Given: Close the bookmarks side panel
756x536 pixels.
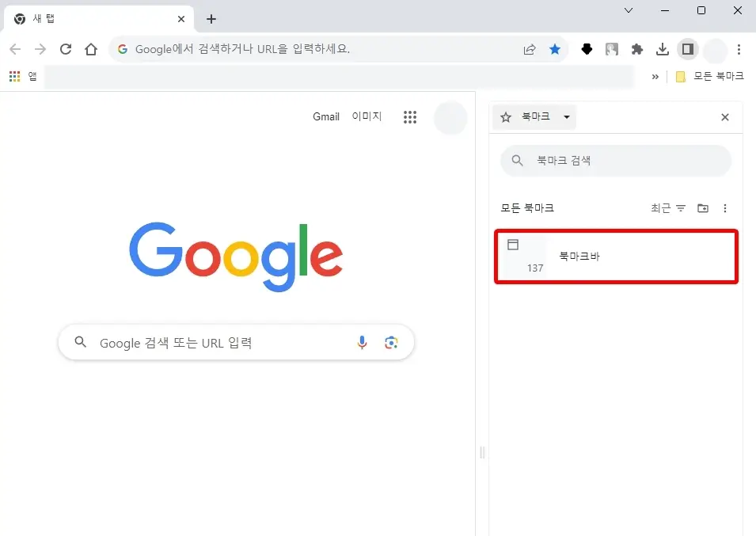Looking at the screenshot, I should click(724, 117).
